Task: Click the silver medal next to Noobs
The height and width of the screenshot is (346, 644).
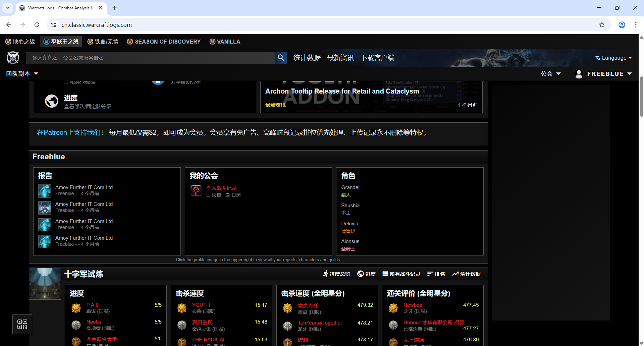Action: [76, 325]
